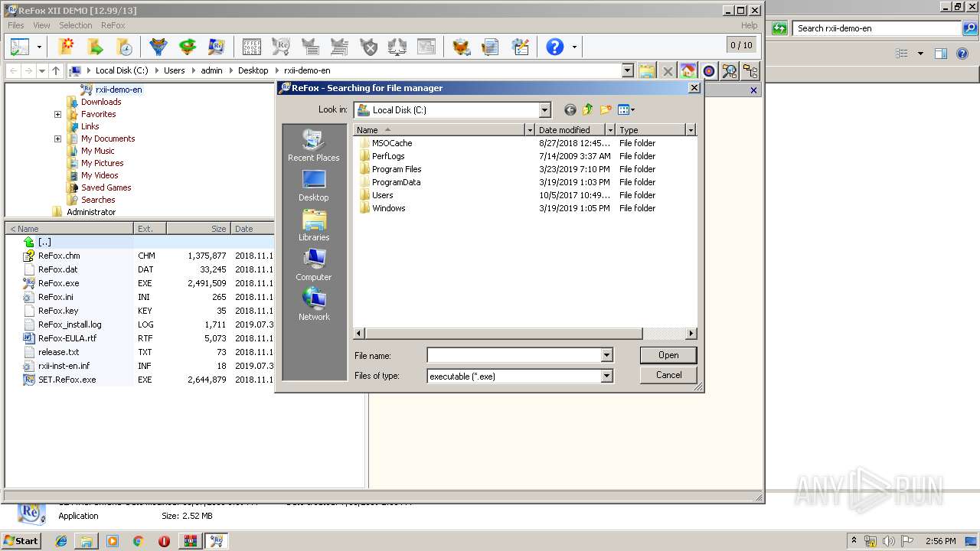Select Searches in the folder tree
The image size is (980, 551).
tap(98, 200)
